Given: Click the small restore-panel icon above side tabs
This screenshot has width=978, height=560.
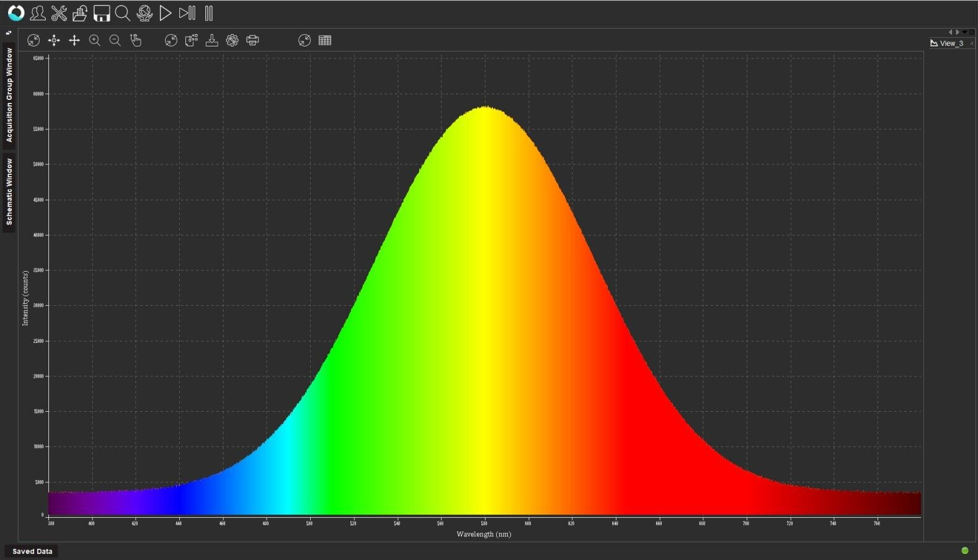Looking at the screenshot, I should coord(9,33).
